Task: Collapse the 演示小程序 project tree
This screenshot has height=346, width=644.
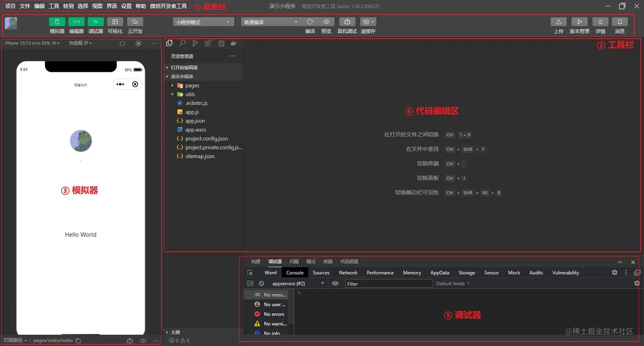Action: click(x=204, y=76)
